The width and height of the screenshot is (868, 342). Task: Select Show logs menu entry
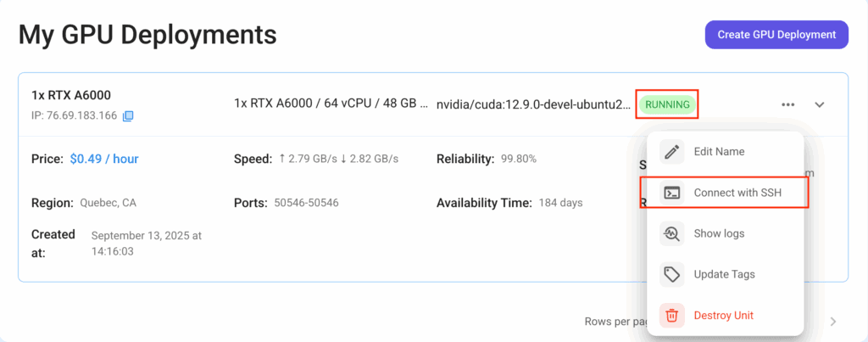[x=719, y=233]
